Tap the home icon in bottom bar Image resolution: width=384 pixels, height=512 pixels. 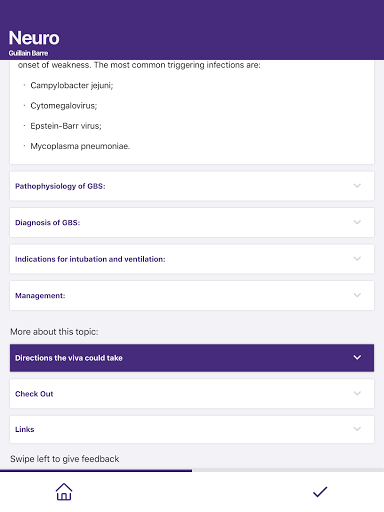64,492
